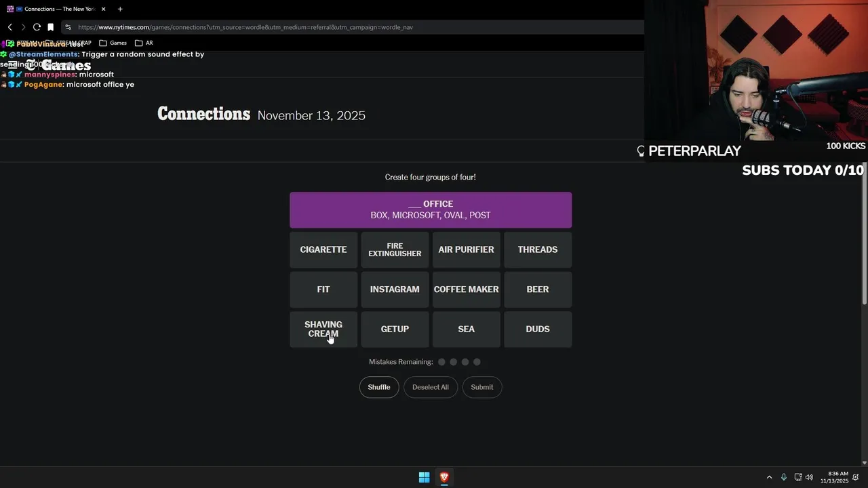
Task: Click the bookmark icon in toolbar
Action: coord(50,27)
